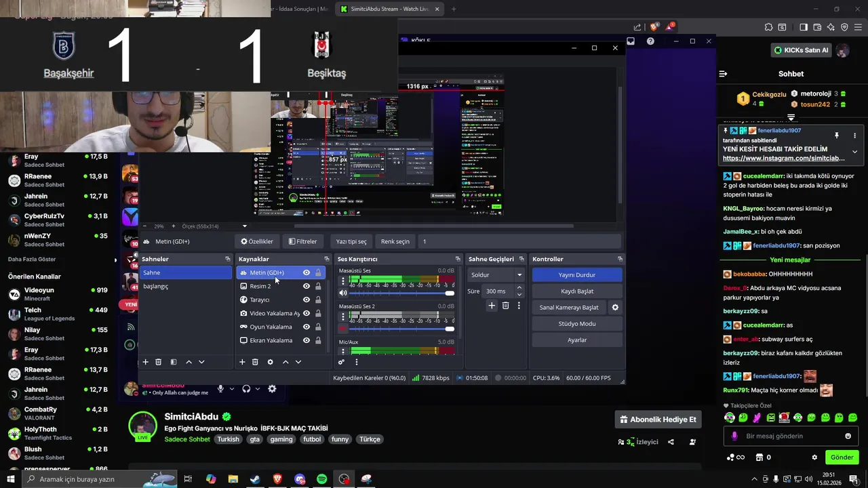The image size is (868, 488).
Task: Open OBS Ayarlar settings button
Action: tap(577, 340)
